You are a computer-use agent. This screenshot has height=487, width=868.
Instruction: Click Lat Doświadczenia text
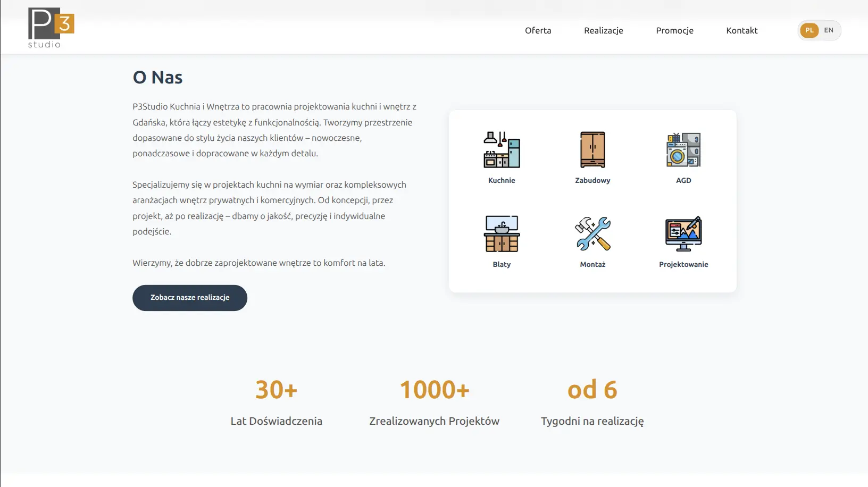point(276,421)
